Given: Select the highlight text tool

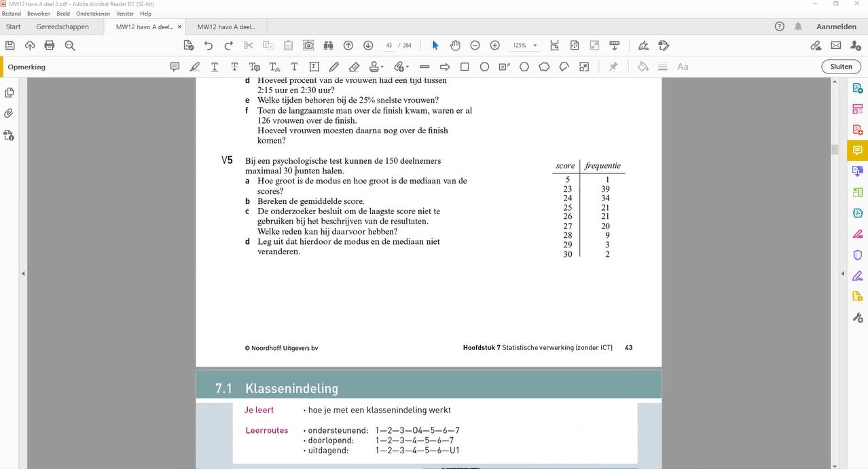Looking at the screenshot, I should 195,67.
